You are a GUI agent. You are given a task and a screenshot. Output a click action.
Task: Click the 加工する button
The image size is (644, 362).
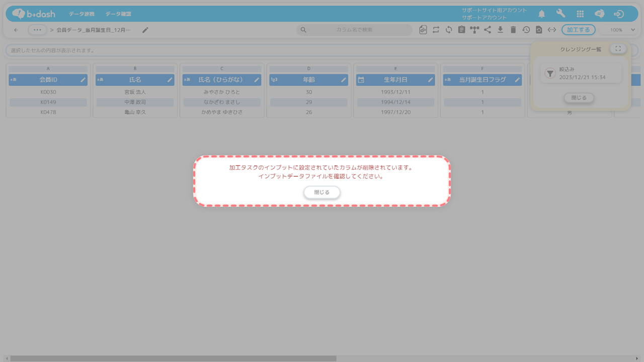(x=579, y=30)
